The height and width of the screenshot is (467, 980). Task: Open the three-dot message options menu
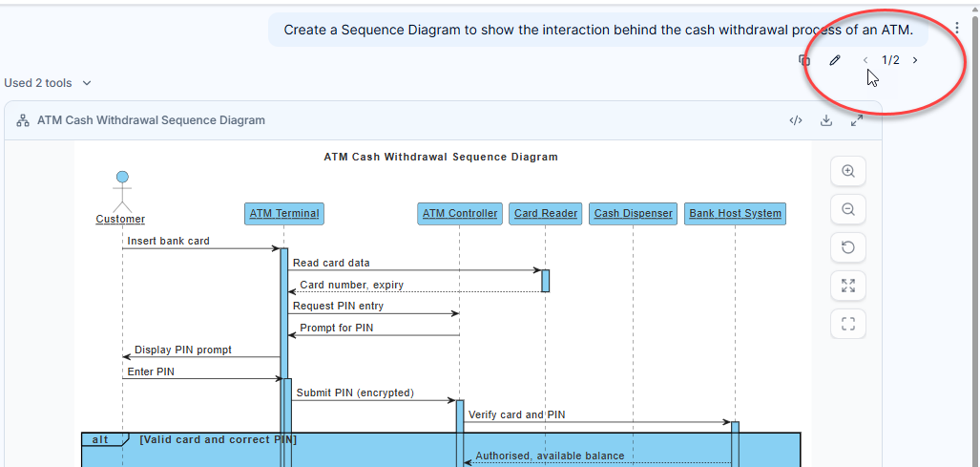(957, 28)
